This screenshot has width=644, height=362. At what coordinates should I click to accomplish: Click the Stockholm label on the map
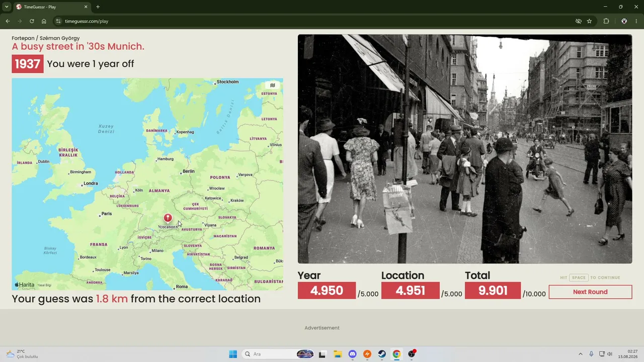click(227, 82)
